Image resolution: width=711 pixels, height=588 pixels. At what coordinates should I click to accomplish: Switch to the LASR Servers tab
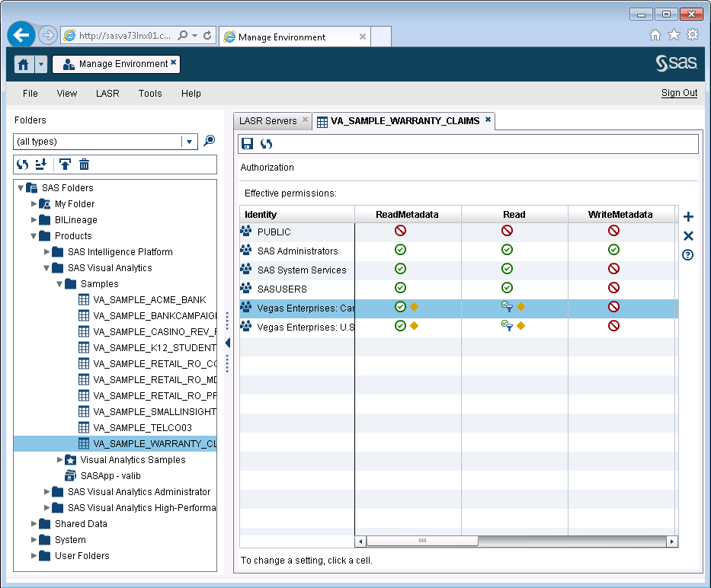(x=268, y=121)
